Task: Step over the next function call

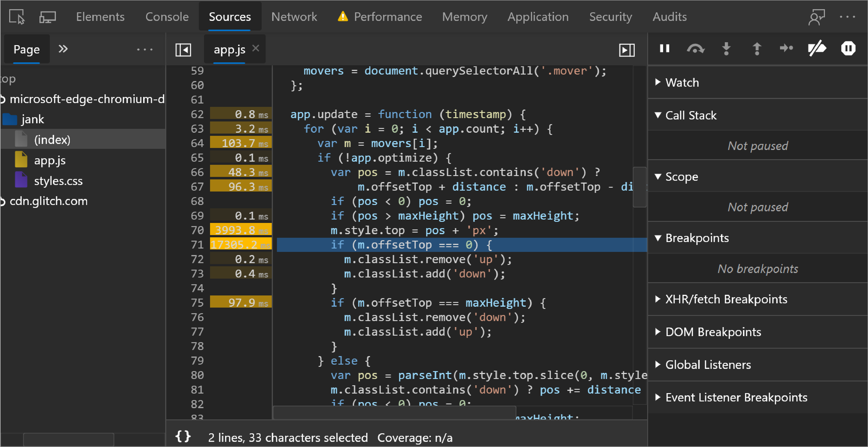Action: point(695,48)
